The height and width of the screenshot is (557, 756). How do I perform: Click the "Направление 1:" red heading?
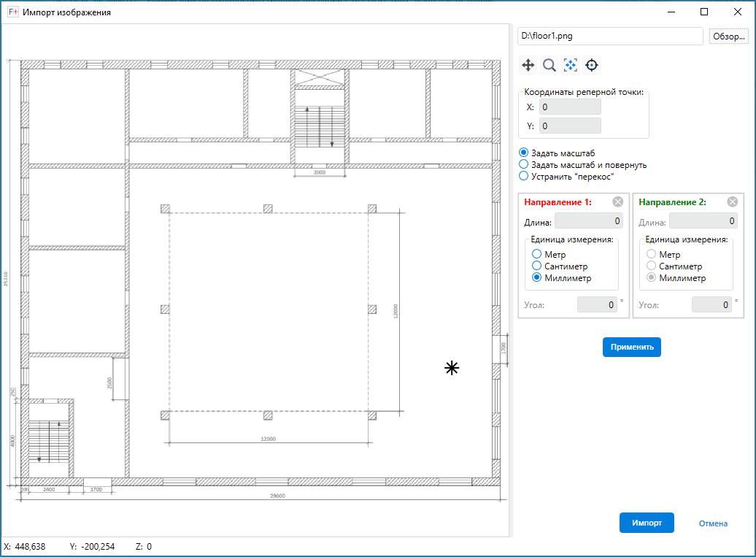pyautogui.click(x=558, y=202)
